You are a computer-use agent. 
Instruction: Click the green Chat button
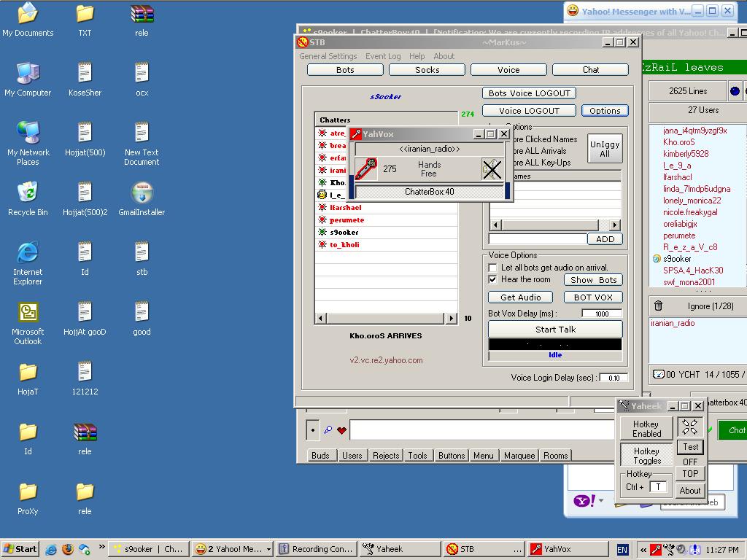734,430
